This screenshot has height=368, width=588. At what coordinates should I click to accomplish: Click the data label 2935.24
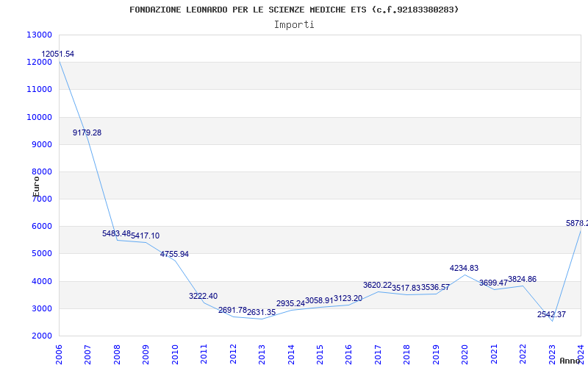pyautogui.click(x=290, y=303)
